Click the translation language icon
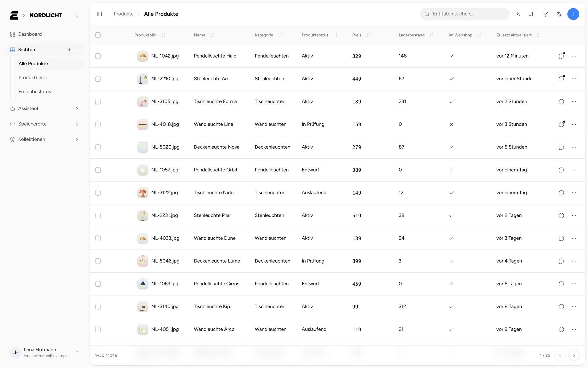588x368 pixels. click(x=559, y=14)
